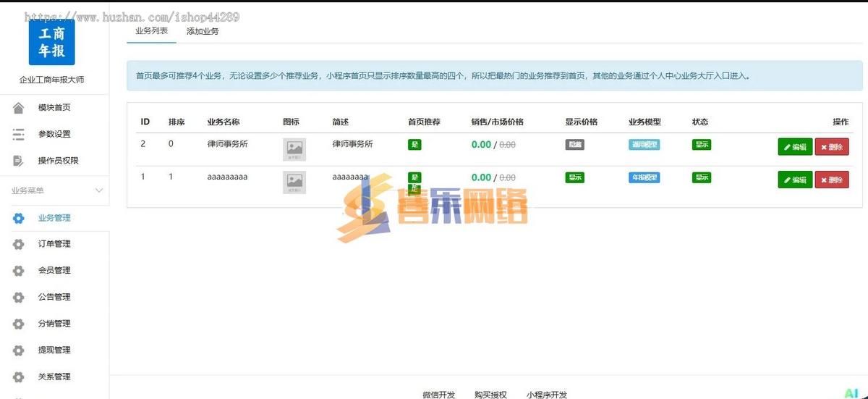The image size is (868, 399).
Task: Toggle 状态 显示 badge in 律师事务所 row
Action: (701, 145)
